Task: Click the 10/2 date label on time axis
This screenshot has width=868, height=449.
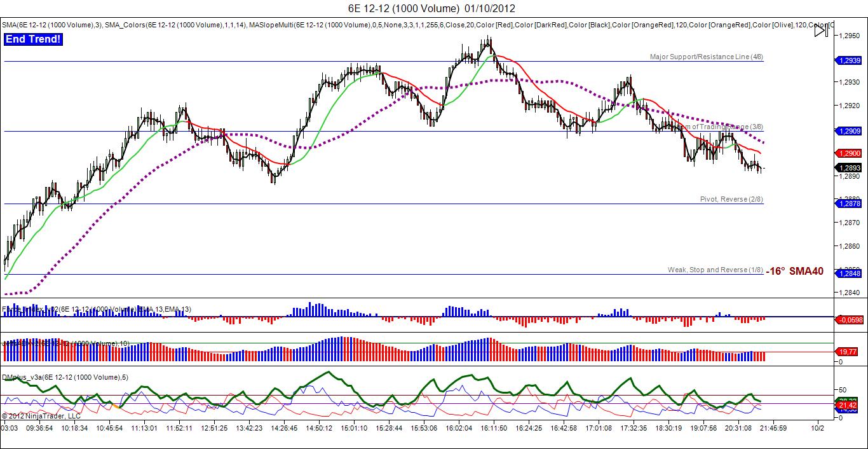Action: (817, 428)
